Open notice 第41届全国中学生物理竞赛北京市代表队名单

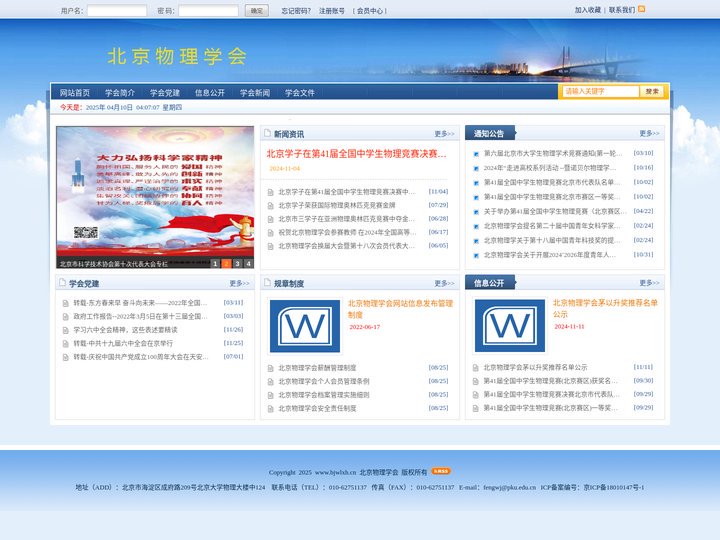(552, 182)
